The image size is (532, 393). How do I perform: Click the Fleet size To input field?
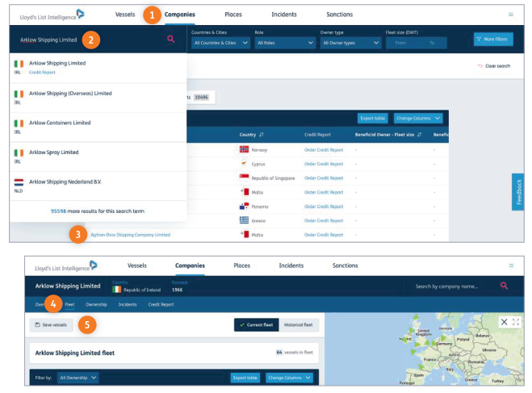432,43
